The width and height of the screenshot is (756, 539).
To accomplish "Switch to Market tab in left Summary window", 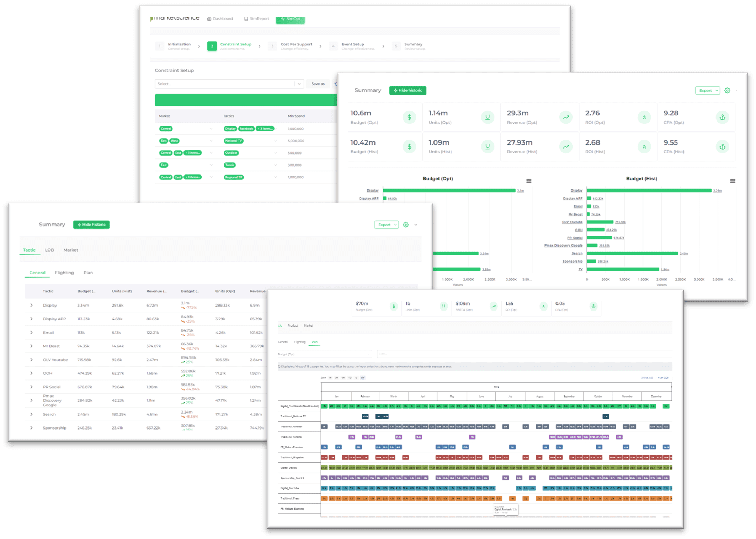I will click(71, 250).
